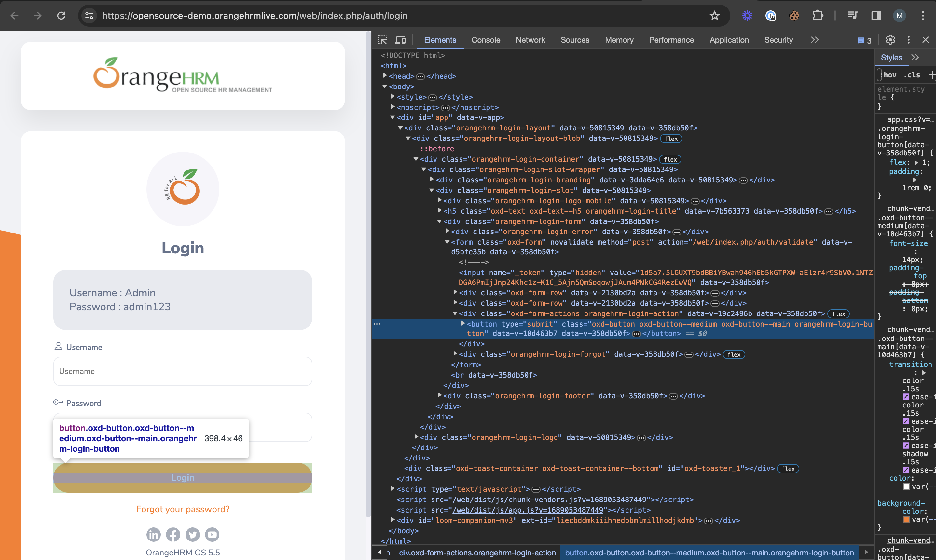Screen dimensions: 936x560
Task: Click the LinkedIn icon on login page
Action: pos(153,534)
